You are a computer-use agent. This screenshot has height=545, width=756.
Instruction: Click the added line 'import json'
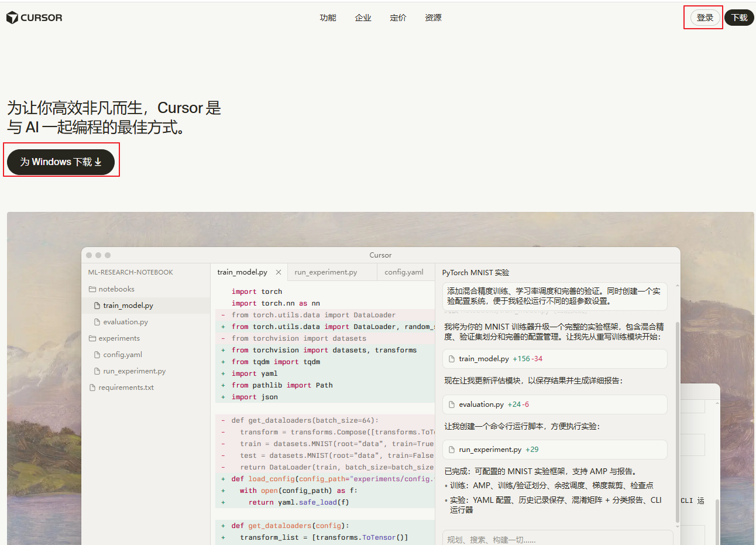255,397
